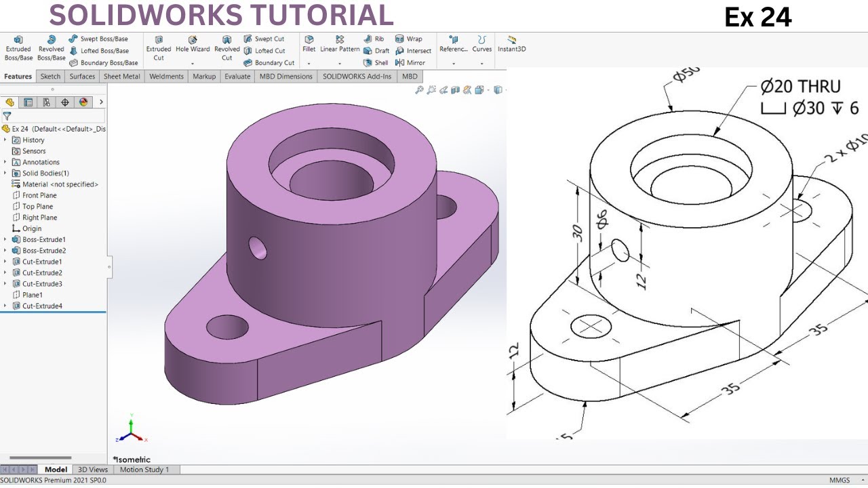Click Zoom to Area view icon

tap(431, 89)
